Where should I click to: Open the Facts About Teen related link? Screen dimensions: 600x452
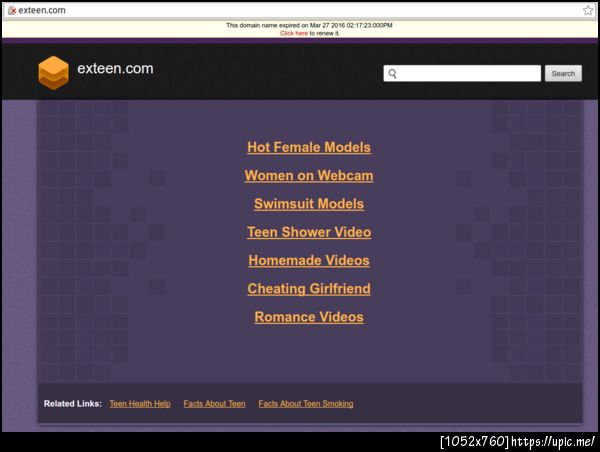tap(214, 404)
